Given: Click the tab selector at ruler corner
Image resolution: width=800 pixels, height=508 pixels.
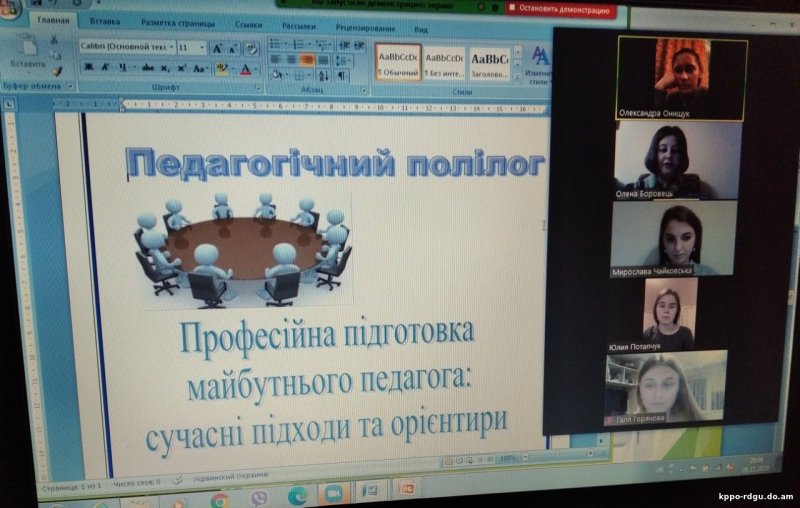Looking at the screenshot, I should pyautogui.click(x=9, y=105).
